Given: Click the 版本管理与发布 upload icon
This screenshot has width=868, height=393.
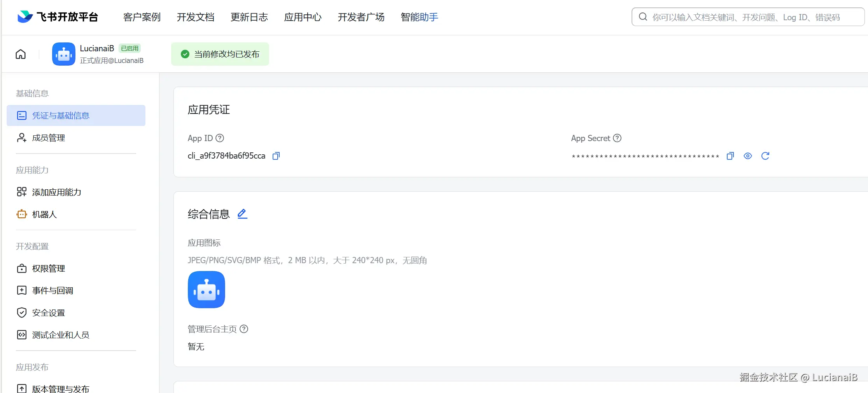Looking at the screenshot, I should pos(22,388).
